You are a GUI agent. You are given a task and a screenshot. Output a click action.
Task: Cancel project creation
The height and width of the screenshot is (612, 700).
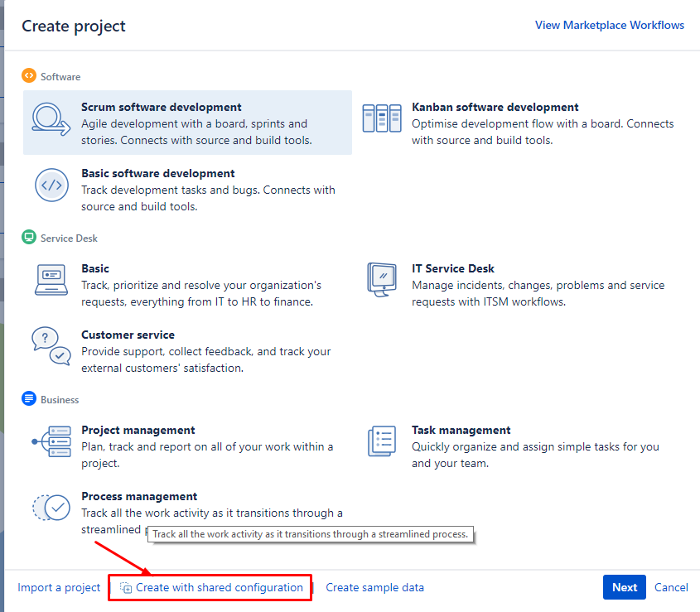click(x=671, y=587)
